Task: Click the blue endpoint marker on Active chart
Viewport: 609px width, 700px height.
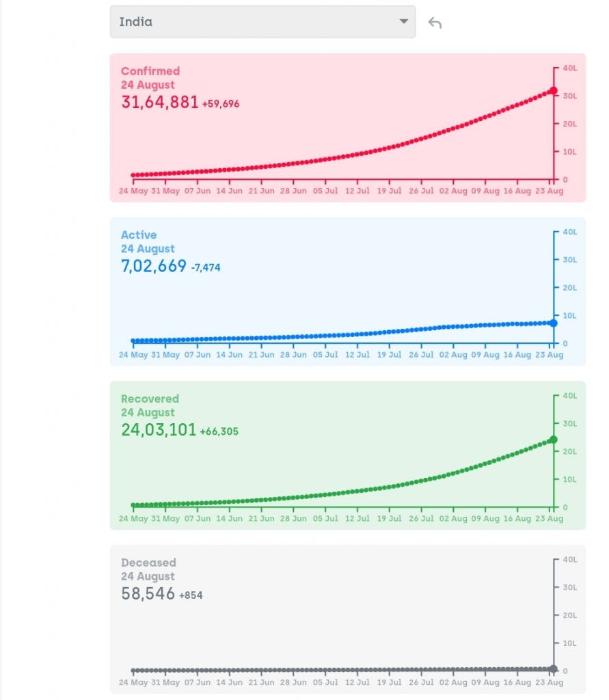Action: click(553, 323)
